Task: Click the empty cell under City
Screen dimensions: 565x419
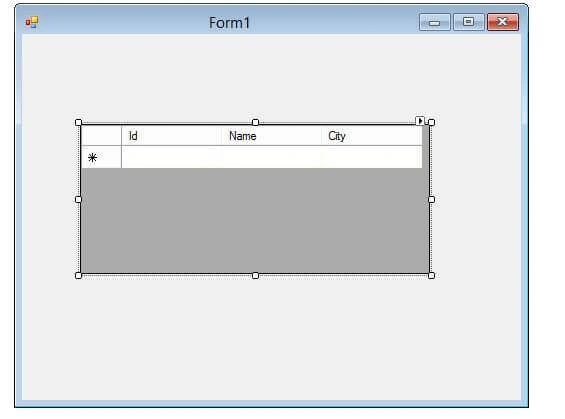Action: [x=372, y=157]
